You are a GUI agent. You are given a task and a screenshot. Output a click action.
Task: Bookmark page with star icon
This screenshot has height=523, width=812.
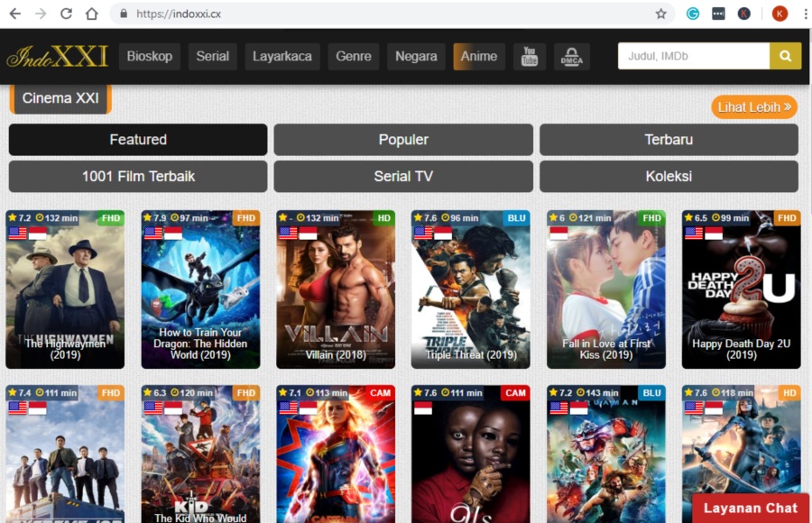(660, 14)
